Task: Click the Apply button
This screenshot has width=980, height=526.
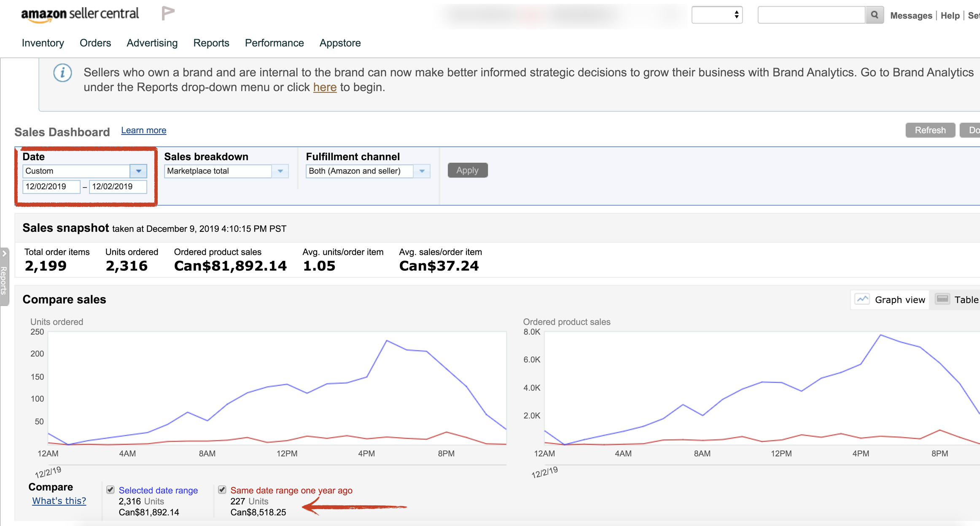Action: (468, 170)
